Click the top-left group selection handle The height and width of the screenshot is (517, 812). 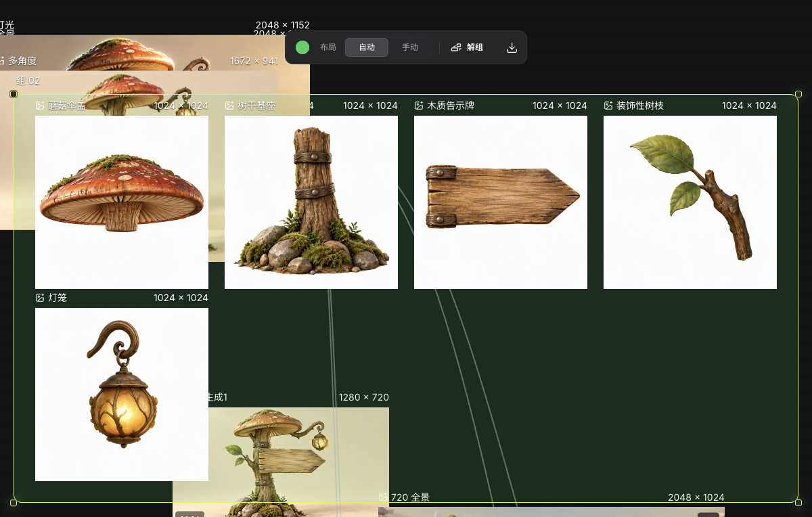pos(14,94)
